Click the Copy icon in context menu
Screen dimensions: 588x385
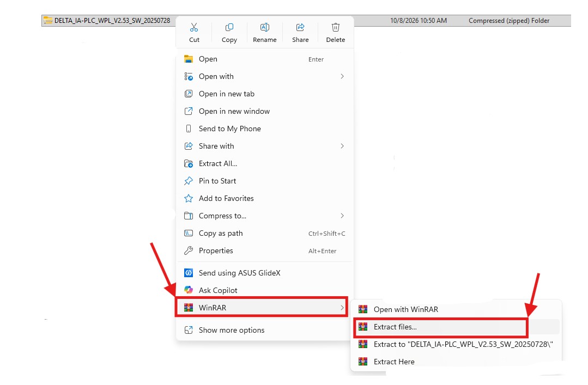click(229, 27)
